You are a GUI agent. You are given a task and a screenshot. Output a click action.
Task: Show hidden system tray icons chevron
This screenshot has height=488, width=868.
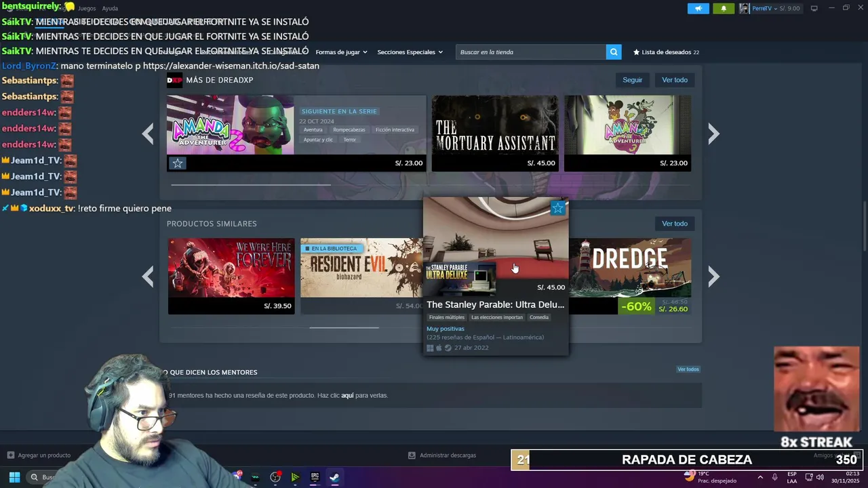coord(759,477)
